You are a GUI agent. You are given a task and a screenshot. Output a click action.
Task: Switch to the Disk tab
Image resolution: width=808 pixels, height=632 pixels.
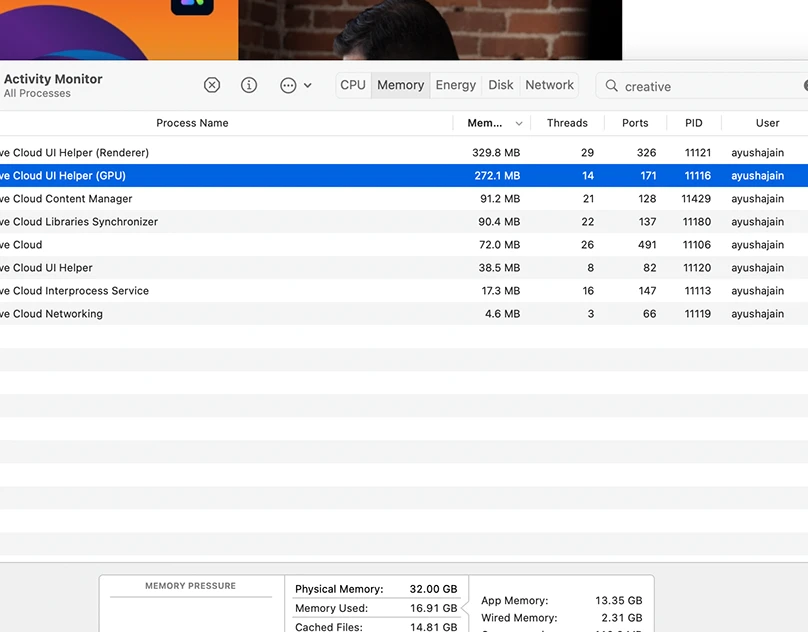coord(501,86)
